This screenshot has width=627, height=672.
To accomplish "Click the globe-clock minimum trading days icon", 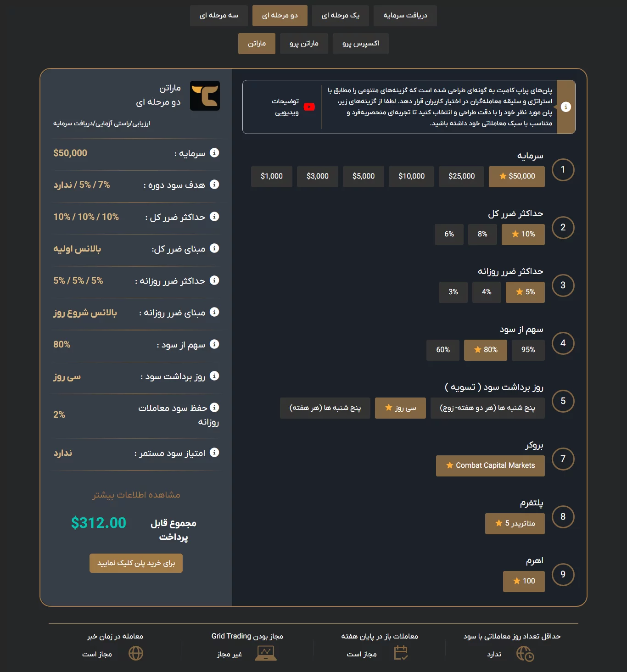I will pos(525,654).
